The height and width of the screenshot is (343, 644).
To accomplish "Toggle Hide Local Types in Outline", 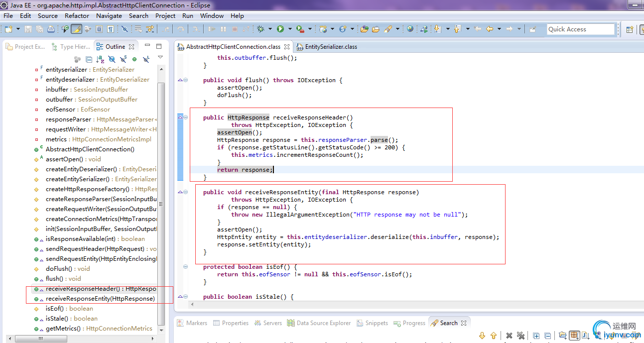I will pyautogui.click(x=146, y=59).
